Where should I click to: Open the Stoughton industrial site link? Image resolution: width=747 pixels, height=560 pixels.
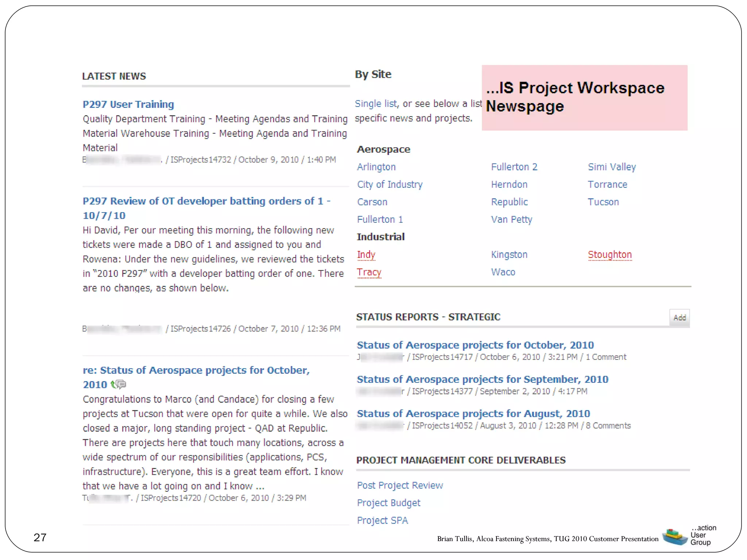click(609, 254)
